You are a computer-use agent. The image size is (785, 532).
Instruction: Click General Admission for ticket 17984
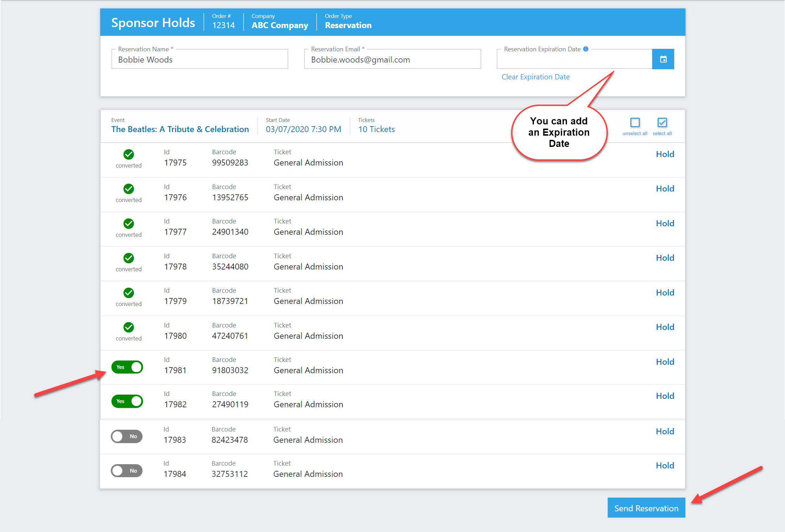coord(308,474)
